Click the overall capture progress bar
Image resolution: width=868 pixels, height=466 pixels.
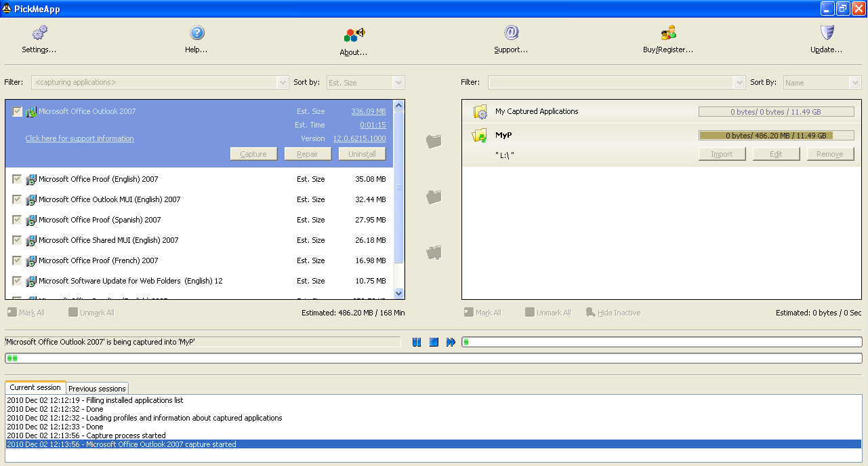click(434, 358)
